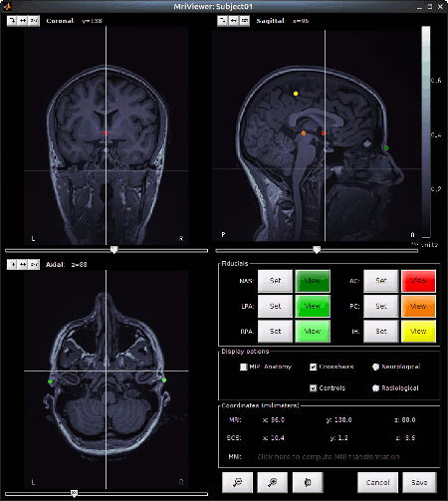Click the SCS 'y: 1.2' coordinate value
This screenshot has width=448, height=501.
(338, 438)
